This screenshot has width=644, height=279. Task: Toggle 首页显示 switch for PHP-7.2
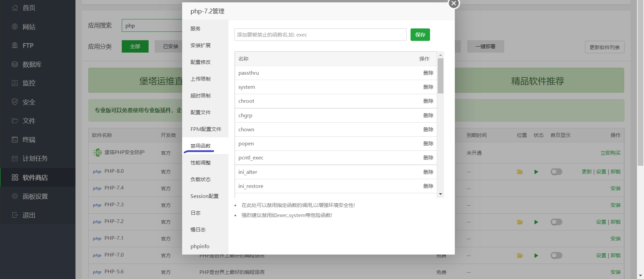(556, 222)
